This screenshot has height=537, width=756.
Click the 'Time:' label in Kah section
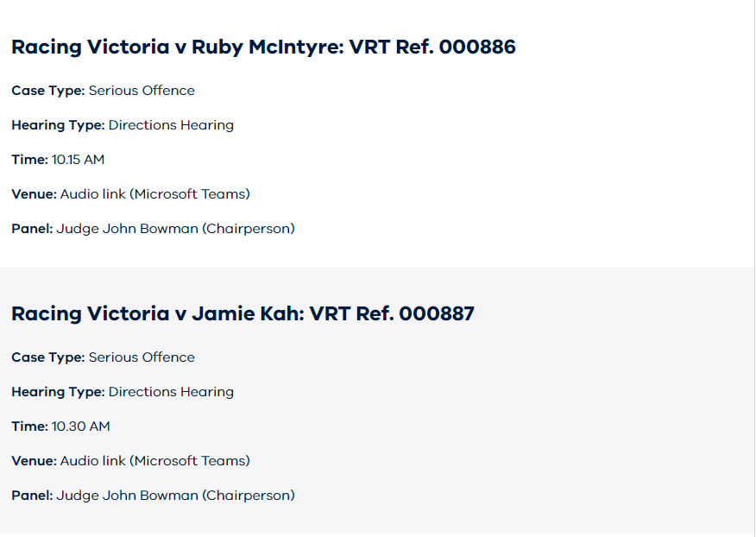[x=30, y=426]
